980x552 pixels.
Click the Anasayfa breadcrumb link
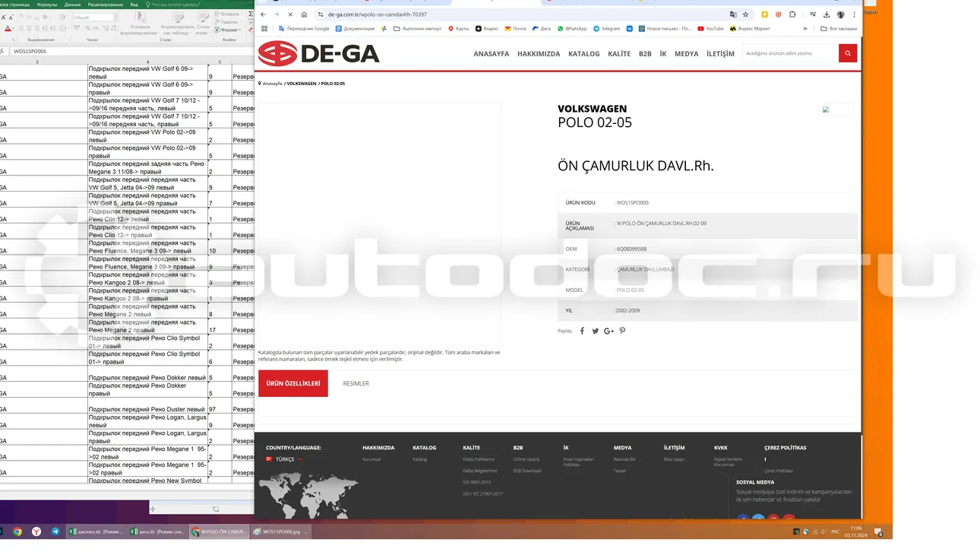(272, 84)
